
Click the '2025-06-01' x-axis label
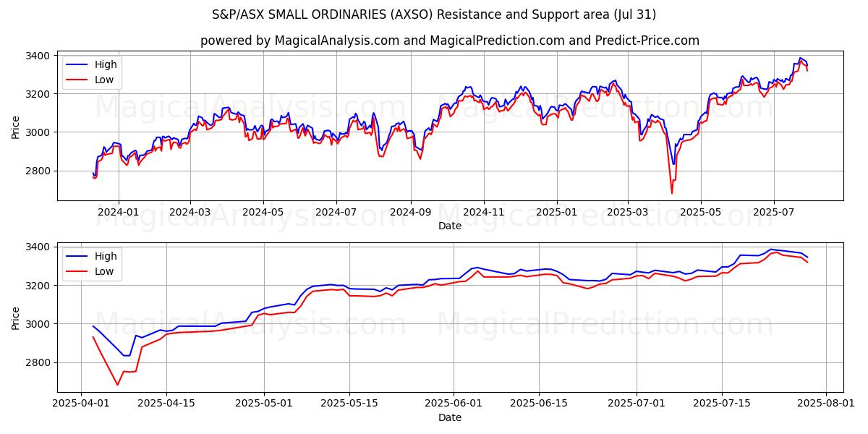tap(454, 404)
